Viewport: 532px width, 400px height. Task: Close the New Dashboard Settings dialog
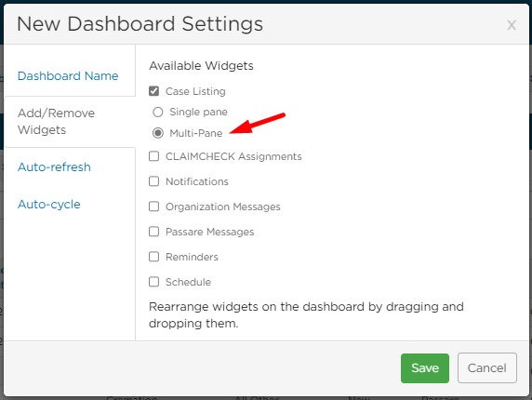(x=512, y=25)
